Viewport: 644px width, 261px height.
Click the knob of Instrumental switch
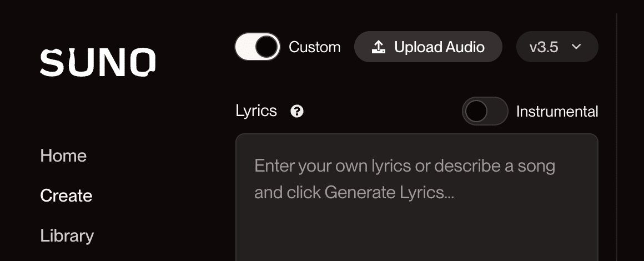476,111
